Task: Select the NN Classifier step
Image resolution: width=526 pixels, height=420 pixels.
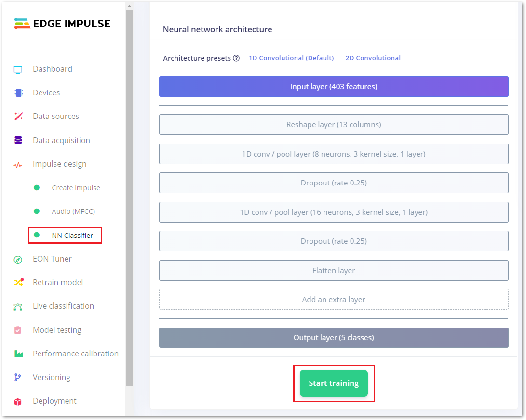Action: coord(72,236)
